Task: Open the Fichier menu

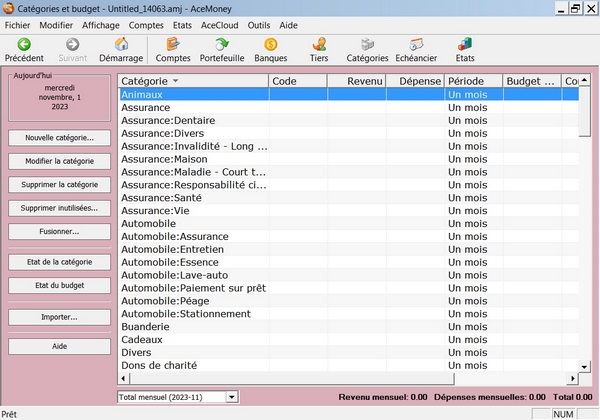Action: 18,24
